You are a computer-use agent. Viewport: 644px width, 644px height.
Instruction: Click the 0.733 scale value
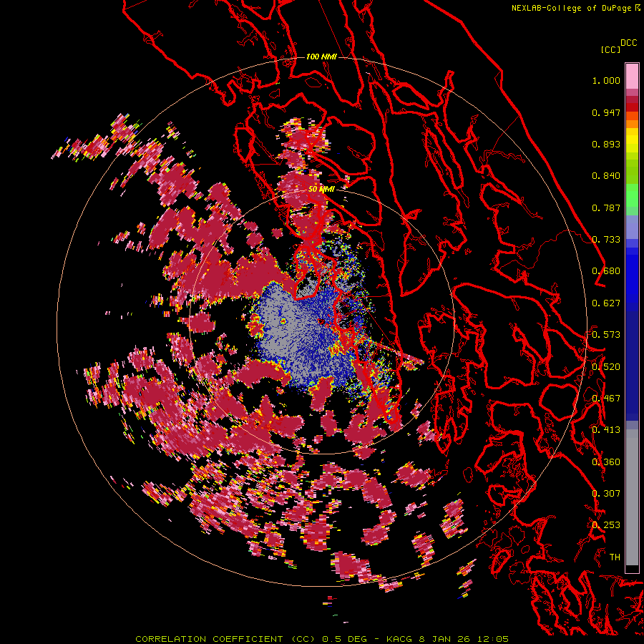pyautogui.click(x=606, y=240)
